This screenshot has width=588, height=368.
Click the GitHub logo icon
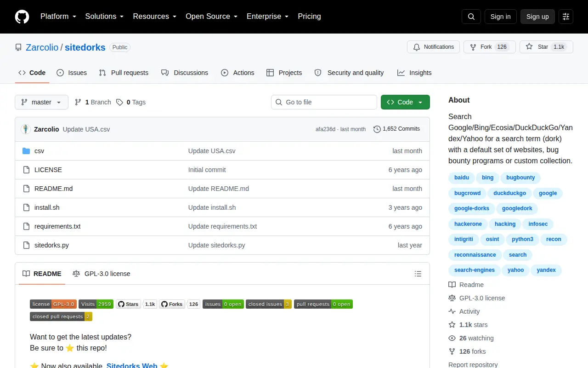coord(22,17)
